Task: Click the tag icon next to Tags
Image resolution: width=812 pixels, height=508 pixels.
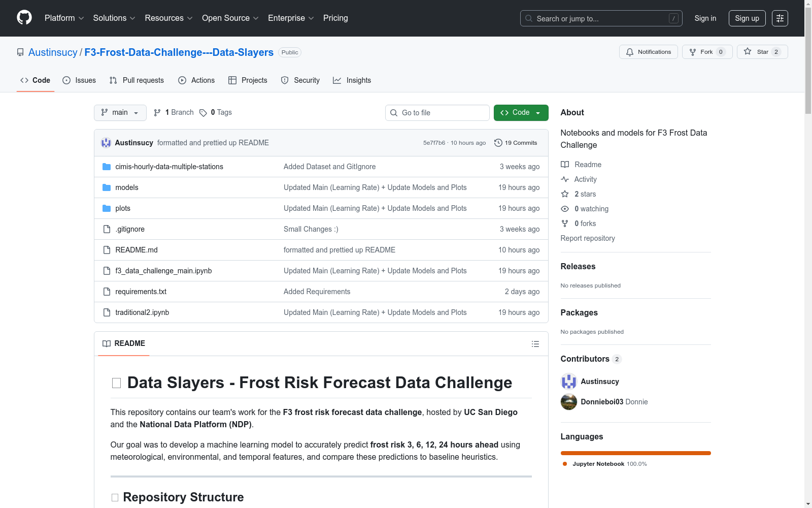Action: click(203, 113)
